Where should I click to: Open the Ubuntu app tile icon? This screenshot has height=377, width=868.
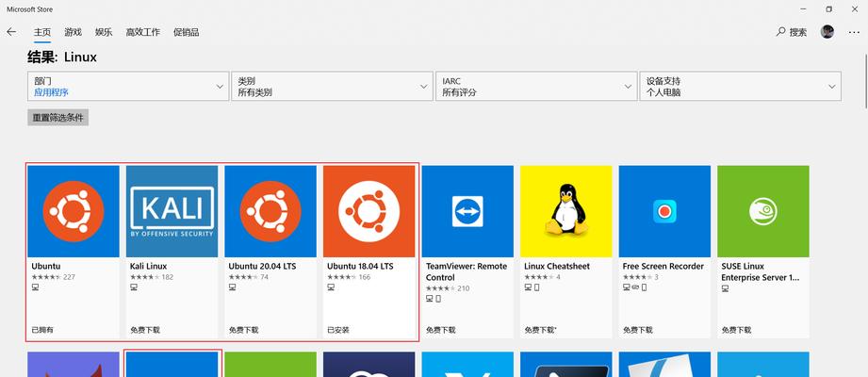click(74, 211)
